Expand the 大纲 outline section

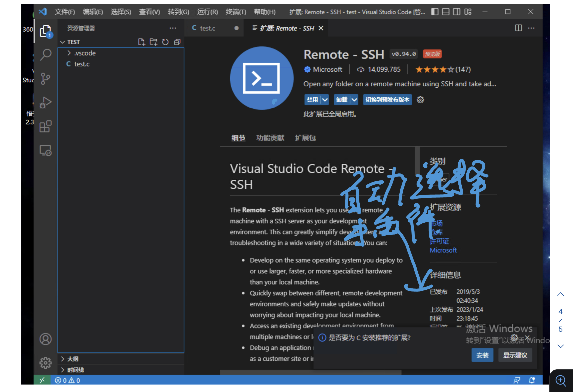coord(70,359)
